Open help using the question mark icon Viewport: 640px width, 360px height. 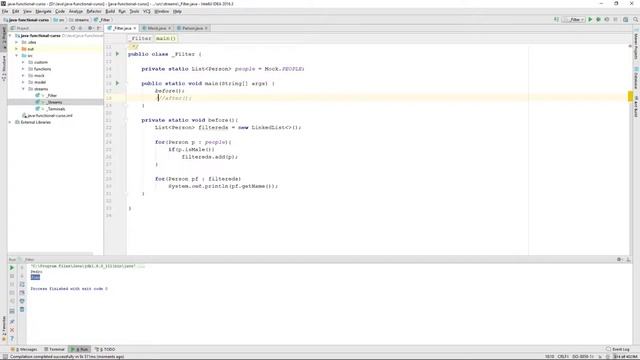12,338
